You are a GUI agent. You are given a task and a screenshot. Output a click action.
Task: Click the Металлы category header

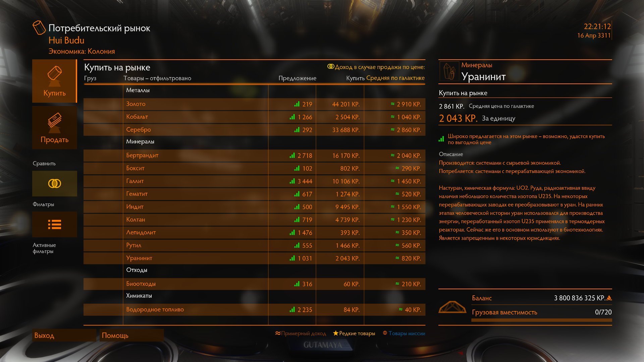click(x=138, y=90)
